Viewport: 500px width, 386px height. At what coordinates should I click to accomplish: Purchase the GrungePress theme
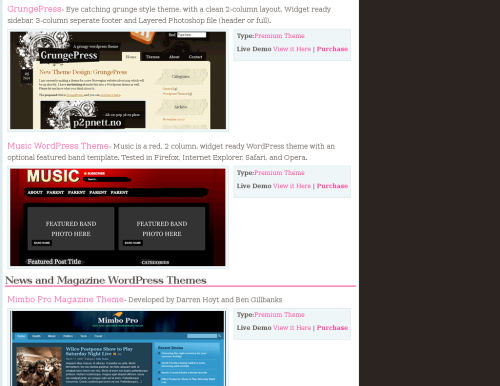click(x=332, y=49)
